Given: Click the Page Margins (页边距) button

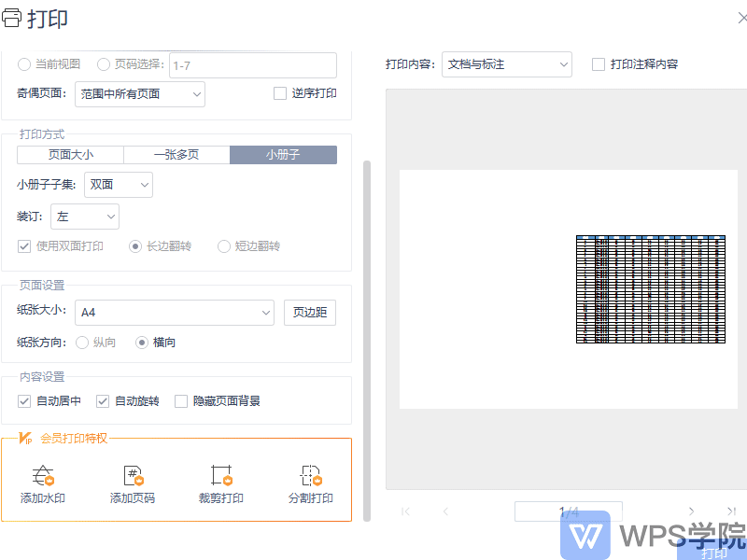Looking at the screenshot, I should pos(309,313).
